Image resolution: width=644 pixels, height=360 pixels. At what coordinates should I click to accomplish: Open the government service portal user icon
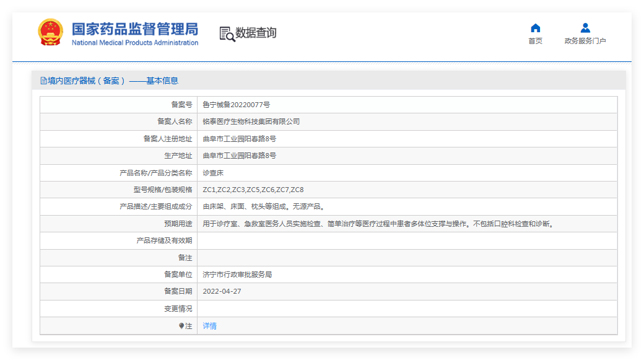[585, 28]
